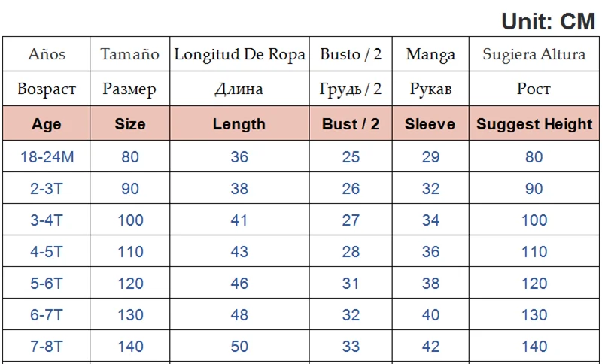Click the Russian header Возраст
602x364 pixels.
(47, 89)
